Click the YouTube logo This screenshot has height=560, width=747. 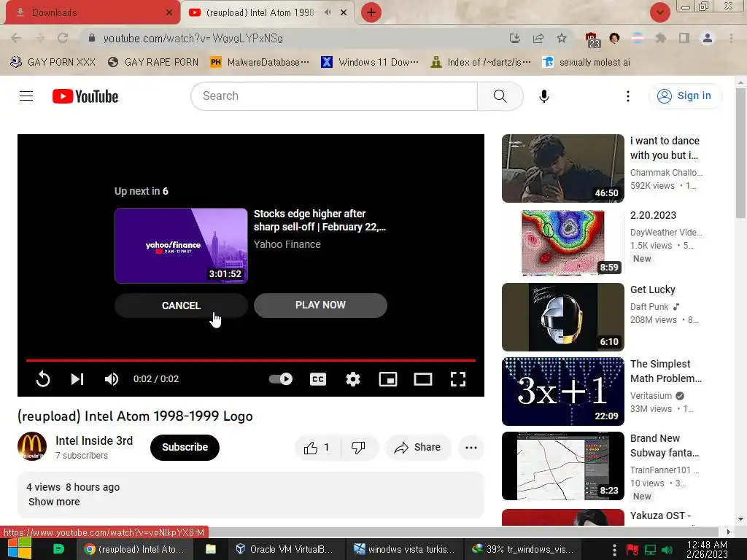tap(85, 96)
